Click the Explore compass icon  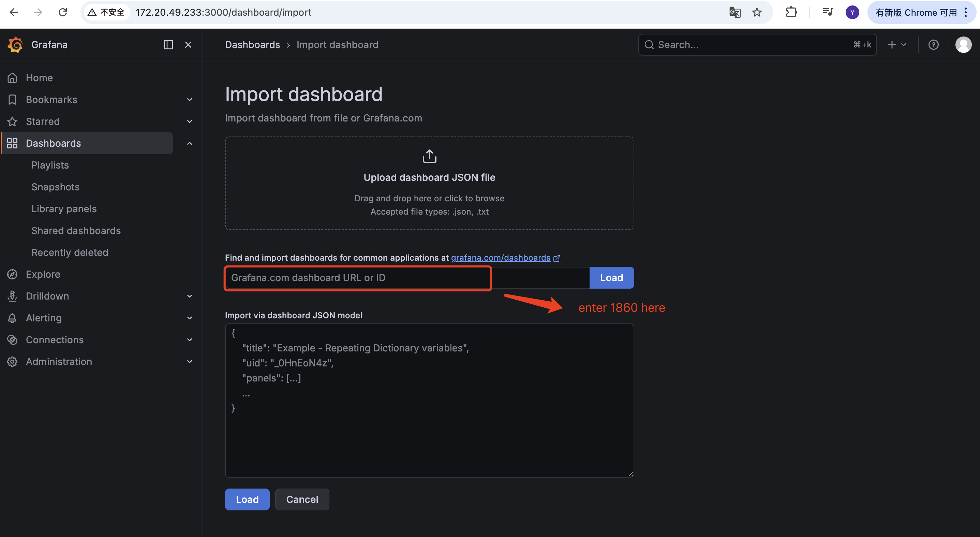(x=12, y=274)
